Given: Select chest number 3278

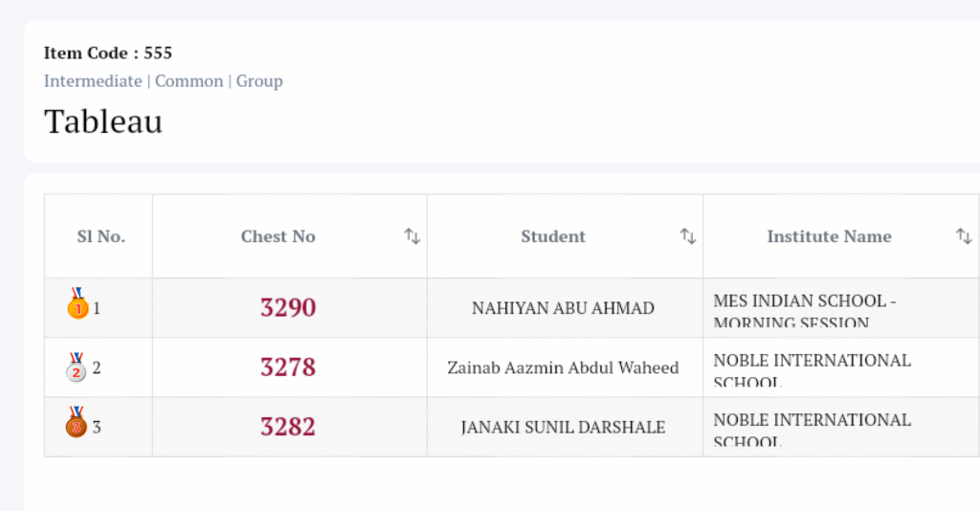Looking at the screenshot, I should click(288, 367).
